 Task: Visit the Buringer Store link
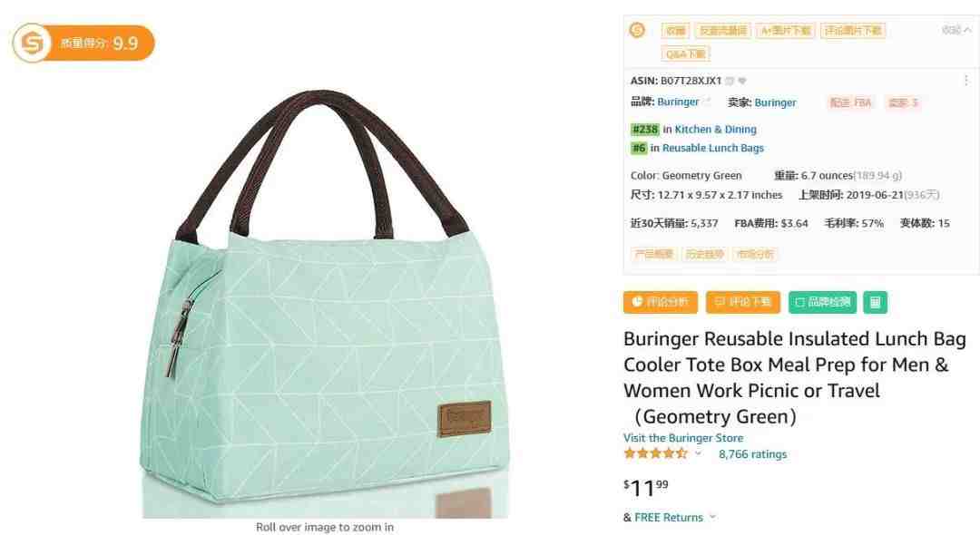pyautogui.click(x=683, y=438)
